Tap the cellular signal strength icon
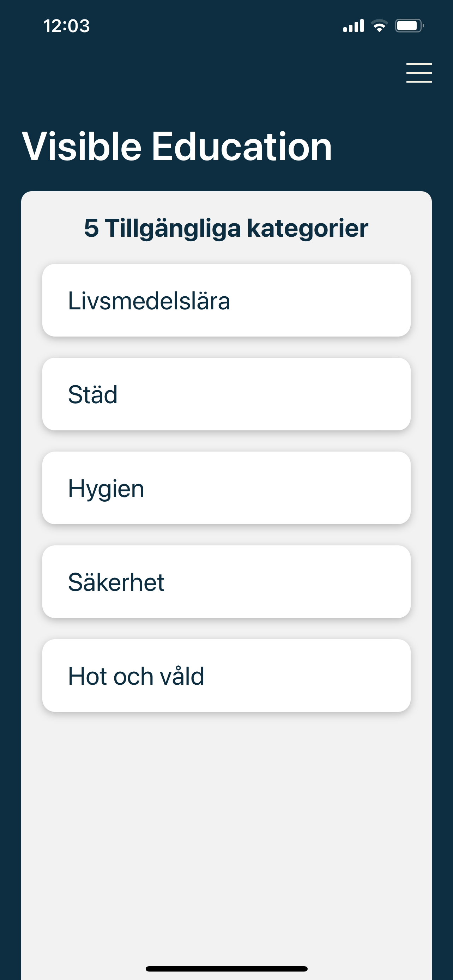 [x=354, y=26]
